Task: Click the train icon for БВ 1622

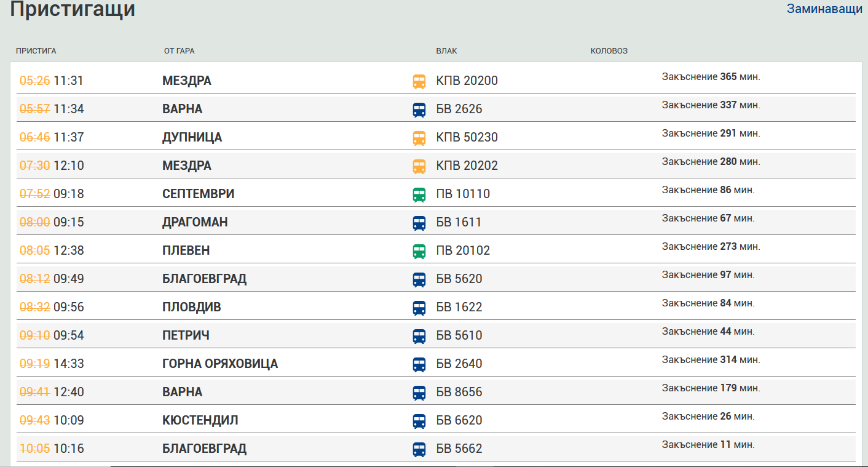Action: (419, 308)
